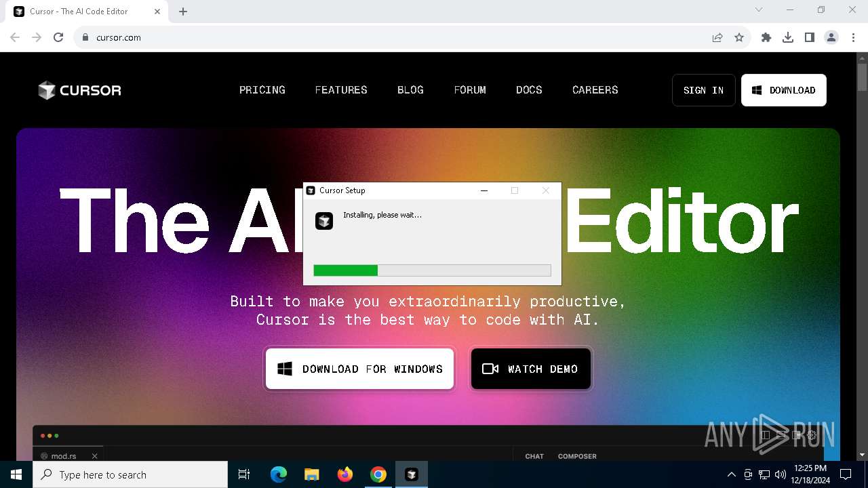Click the WATCH DEMO button
The image size is (868, 488).
coord(531,369)
